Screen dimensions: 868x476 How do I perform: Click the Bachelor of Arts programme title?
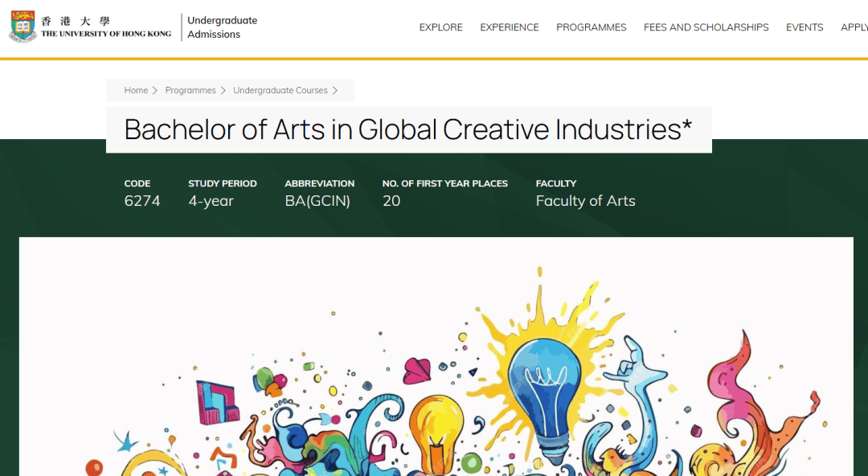coord(407,130)
